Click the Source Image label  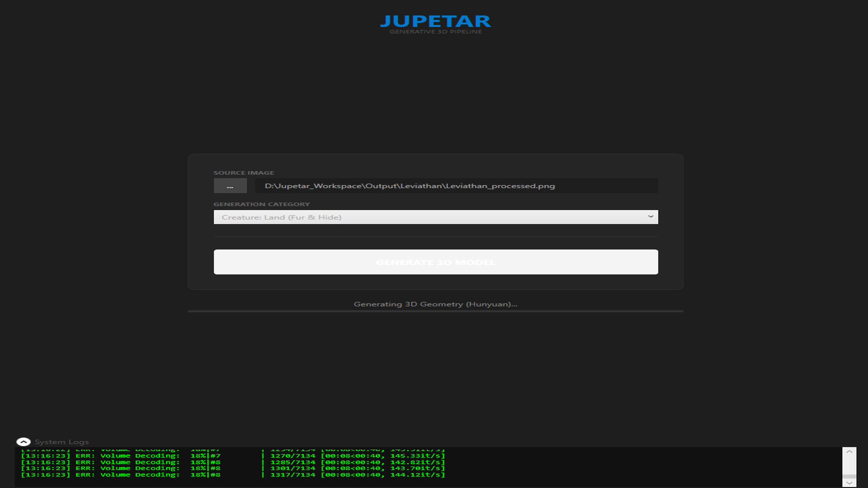244,173
